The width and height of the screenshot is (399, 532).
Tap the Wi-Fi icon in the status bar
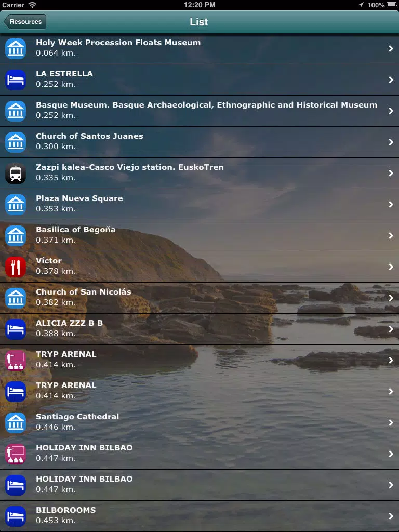point(32,5)
